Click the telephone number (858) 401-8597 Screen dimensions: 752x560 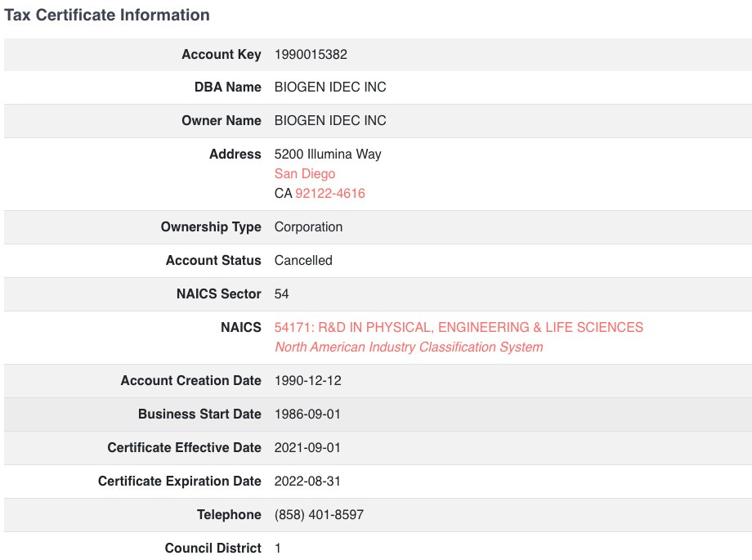[319, 515]
